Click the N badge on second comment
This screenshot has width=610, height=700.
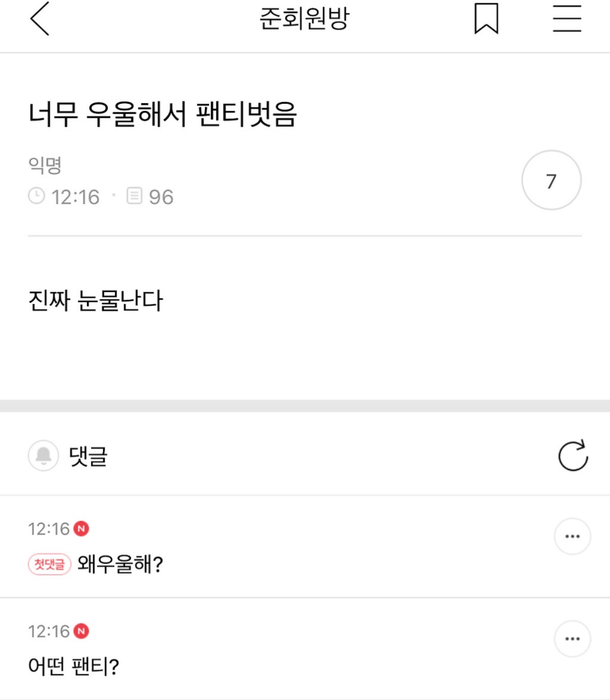(81, 631)
